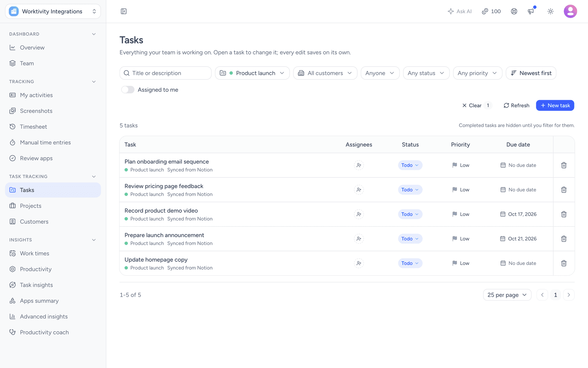This screenshot has height=368, width=588.
Task: Go to next page arrow
Action: pyautogui.click(x=569, y=295)
